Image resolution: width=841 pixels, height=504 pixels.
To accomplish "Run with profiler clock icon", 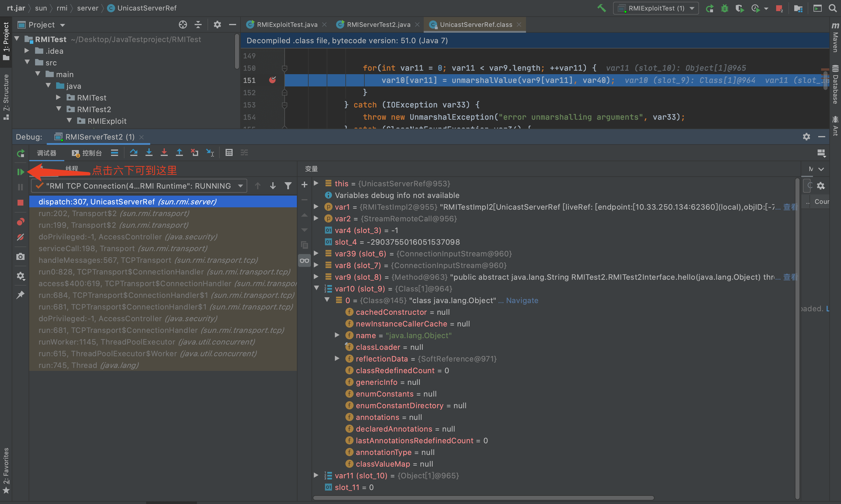I will pyautogui.click(x=755, y=8).
